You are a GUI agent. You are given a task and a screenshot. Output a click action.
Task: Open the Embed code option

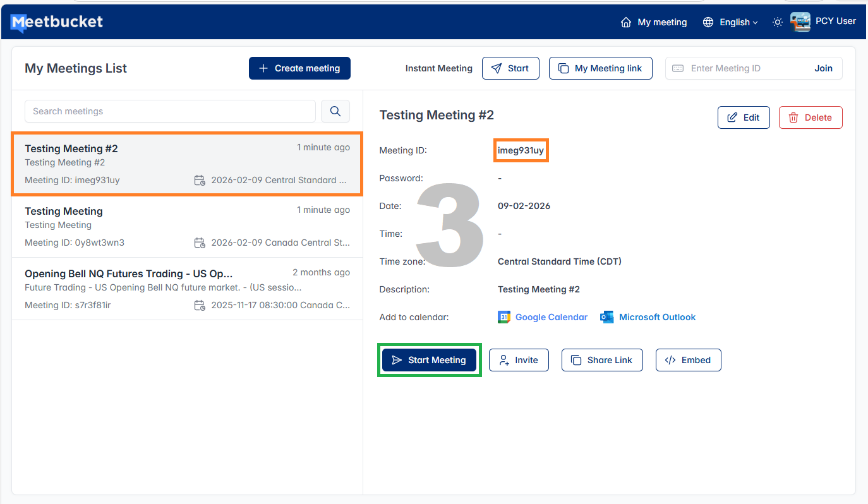[688, 360]
